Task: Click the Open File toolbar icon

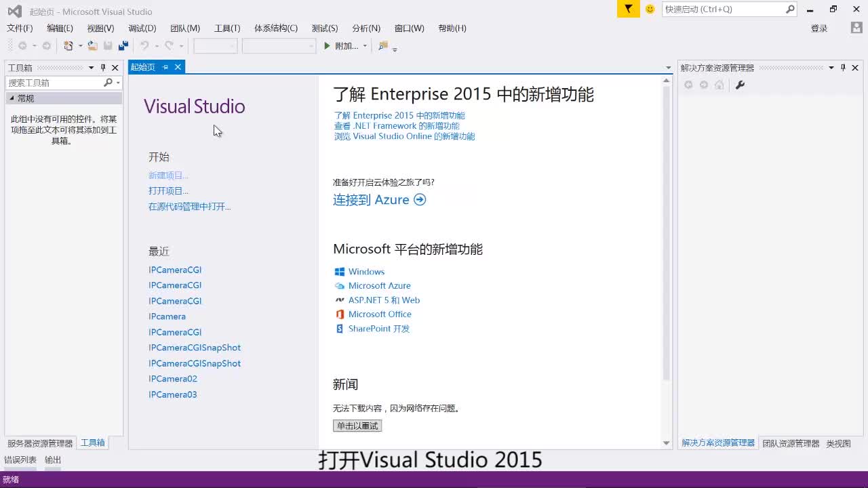Action: tap(92, 45)
